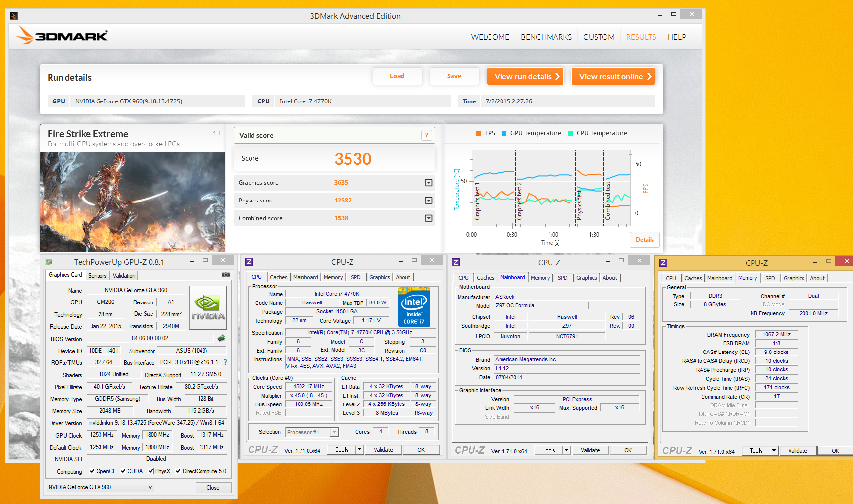This screenshot has width=853, height=504.
Task: Click the 3DMark title bar app icon
Action: (x=14, y=16)
